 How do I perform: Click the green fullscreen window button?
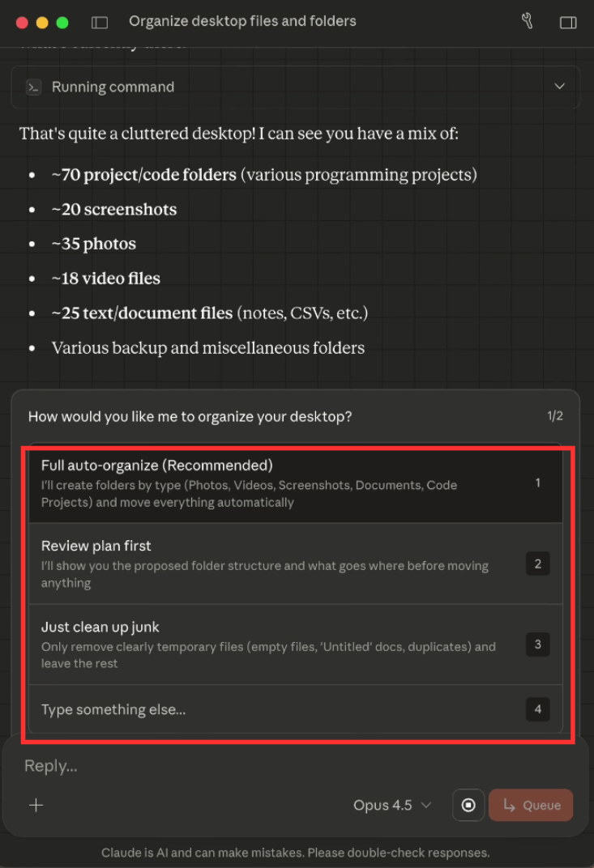pyautogui.click(x=62, y=22)
